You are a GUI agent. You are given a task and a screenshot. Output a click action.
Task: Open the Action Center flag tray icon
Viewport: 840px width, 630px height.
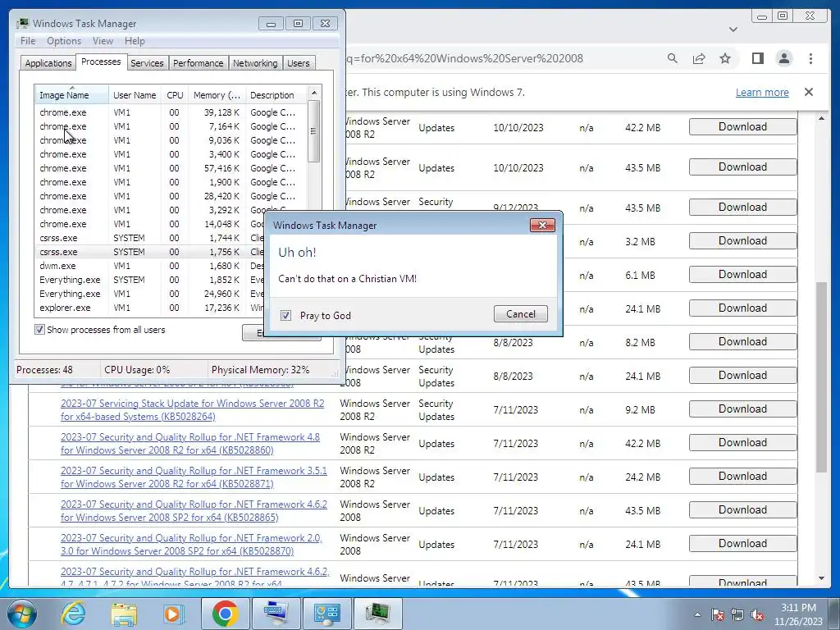(717, 614)
